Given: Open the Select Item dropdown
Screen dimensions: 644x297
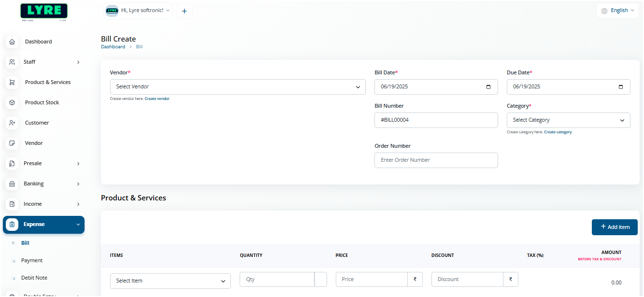Looking at the screenshot, I should pyautogui.click(x=170, y=281).
